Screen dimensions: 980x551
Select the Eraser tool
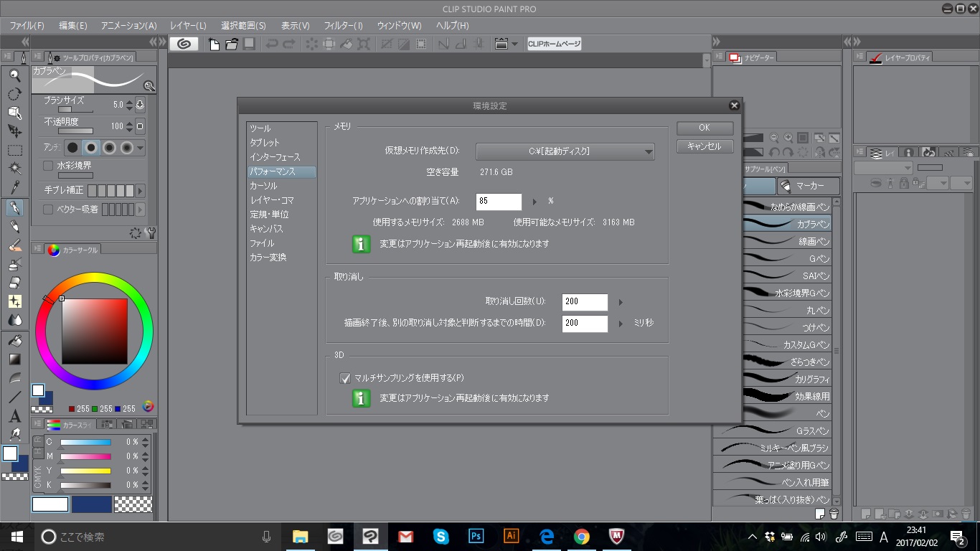[x=14, y=283]
